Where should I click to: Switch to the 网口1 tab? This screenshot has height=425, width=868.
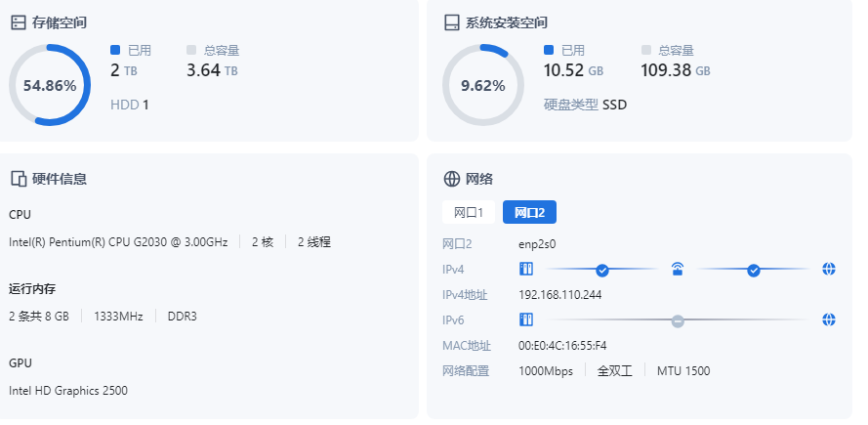tap(470, 212)
